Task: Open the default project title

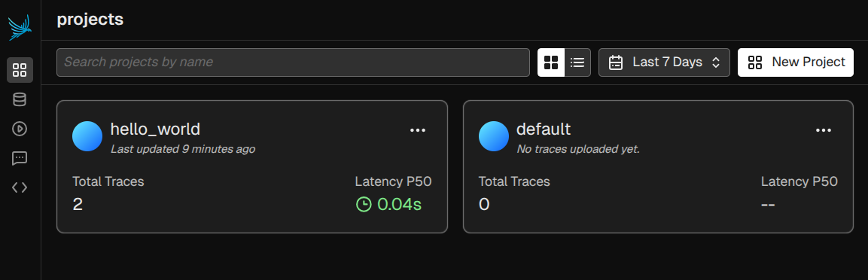Action: [544, 129]
